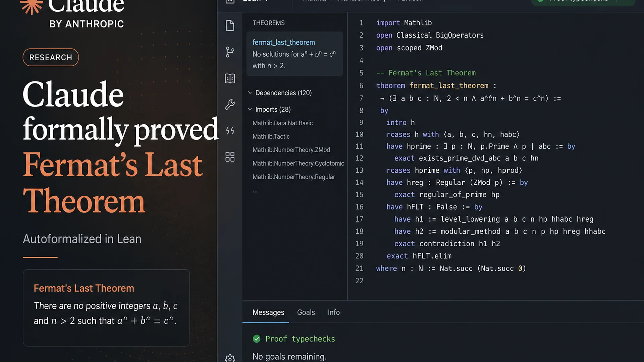Select Mathlib.Tactic import
This screenshot has height=362, width=644.
point(271,136)
